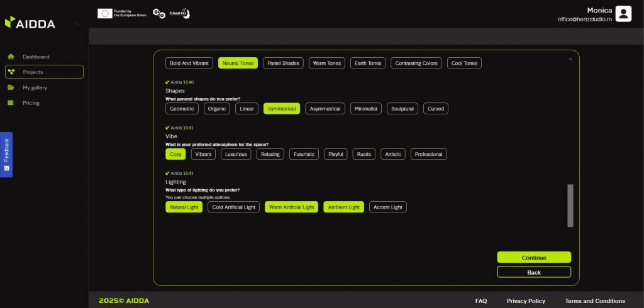
Task: Click the user profile avatar icon
Action: (x=623, y=14)
